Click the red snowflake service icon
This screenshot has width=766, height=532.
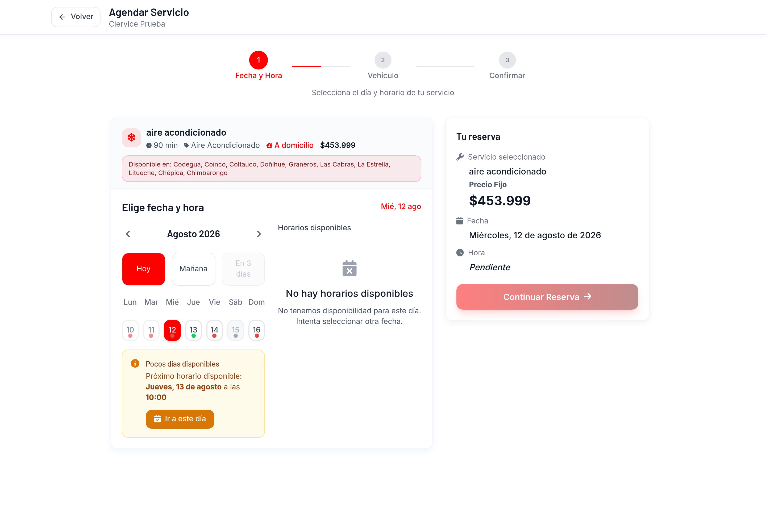[x=131, y=138]
